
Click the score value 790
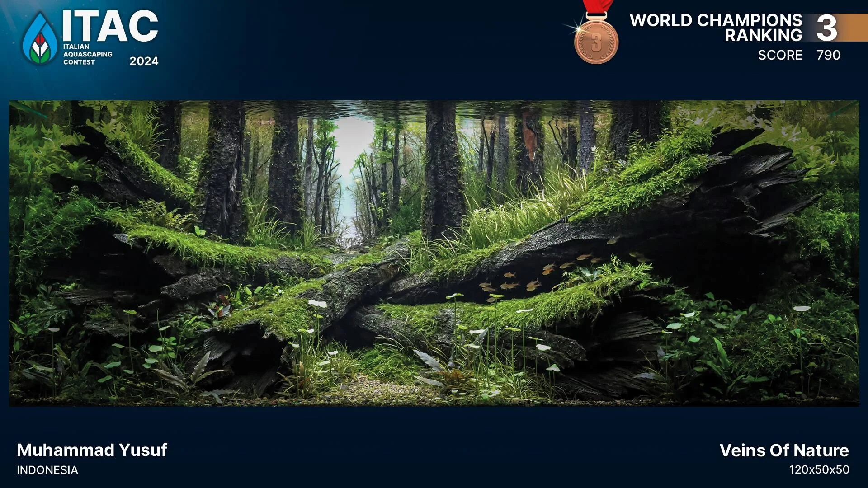point(828,55)
